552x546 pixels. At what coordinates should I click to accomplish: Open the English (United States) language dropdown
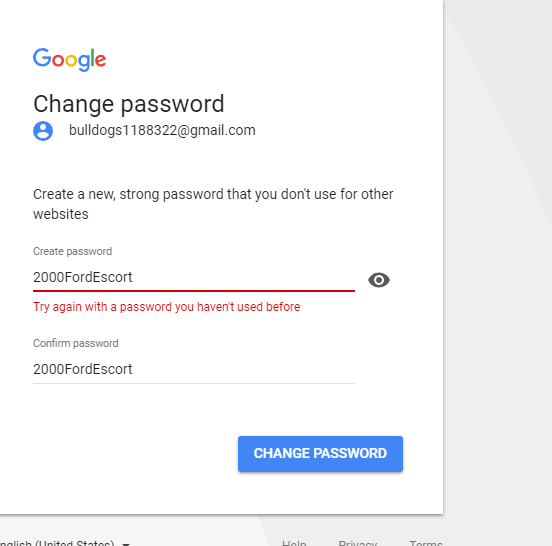[x=65, y=542]
